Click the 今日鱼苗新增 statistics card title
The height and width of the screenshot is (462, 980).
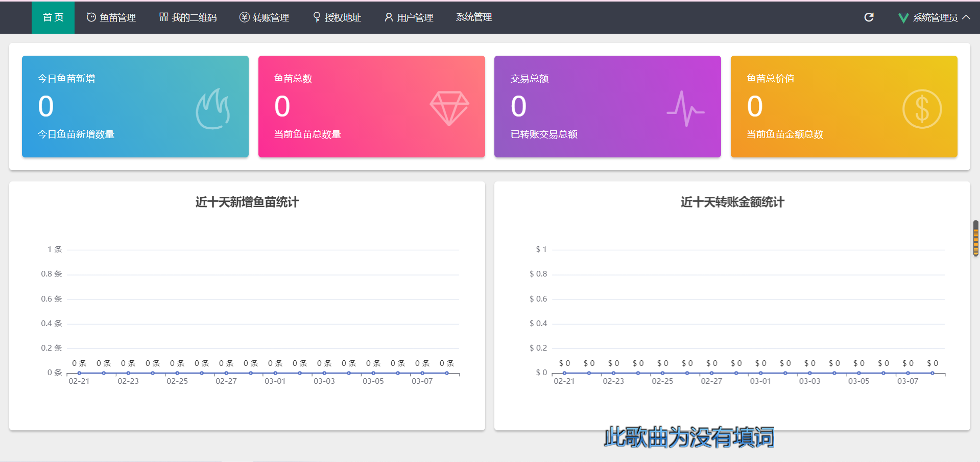coord(66,79)
